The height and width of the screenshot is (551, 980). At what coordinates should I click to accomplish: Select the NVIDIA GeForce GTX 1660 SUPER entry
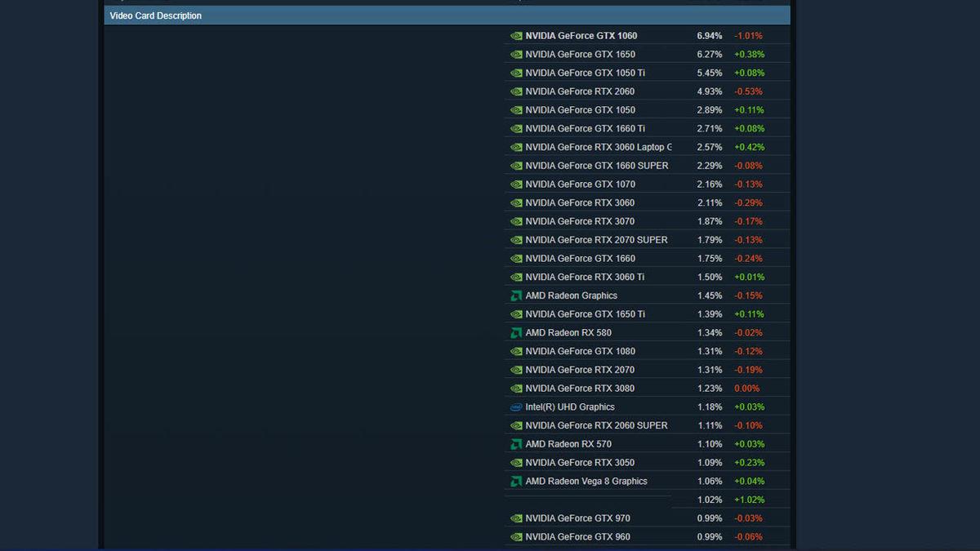pyautogui.click(x=596, y=166)
